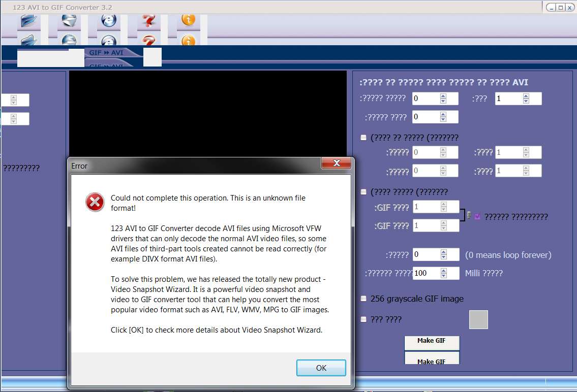Click OK in the Error dialog
577x392 pixels.
pos(321,368)
